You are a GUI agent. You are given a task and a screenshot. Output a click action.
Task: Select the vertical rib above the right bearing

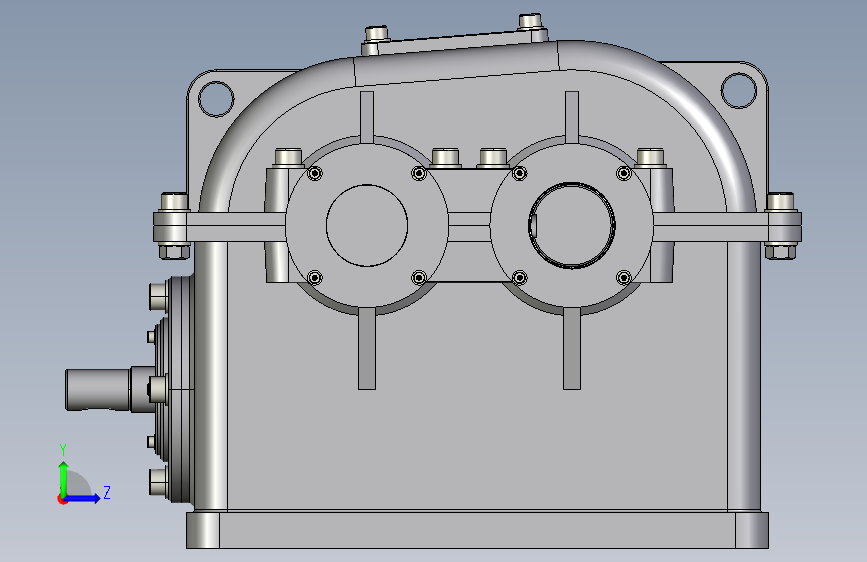click(572, 116)
